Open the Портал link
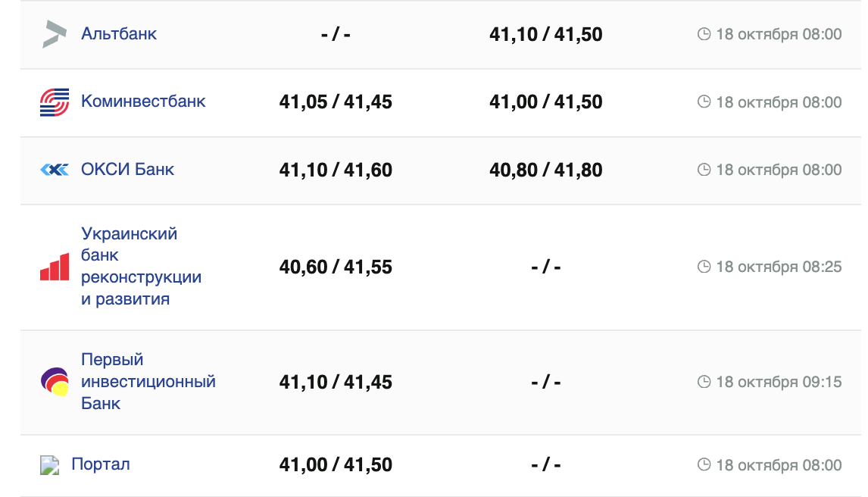868x497 pixels. pyautogui.click(x=101, y=464)
